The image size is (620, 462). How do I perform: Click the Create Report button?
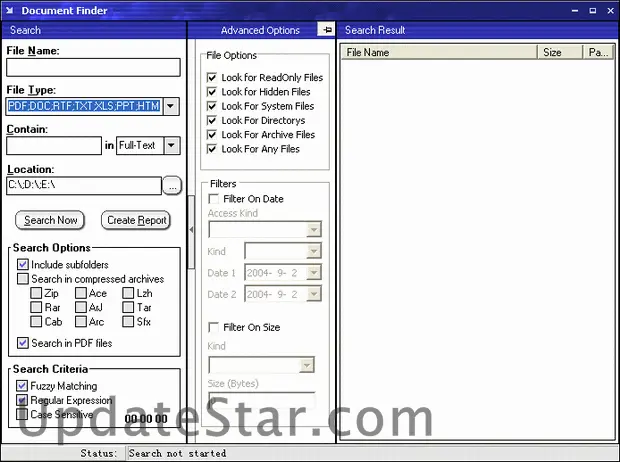point(136,220)
